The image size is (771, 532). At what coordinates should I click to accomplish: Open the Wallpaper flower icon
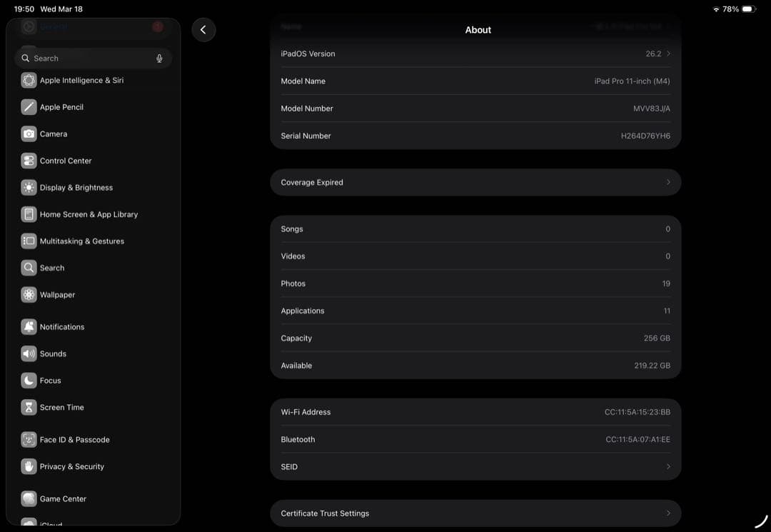(29, 294)
